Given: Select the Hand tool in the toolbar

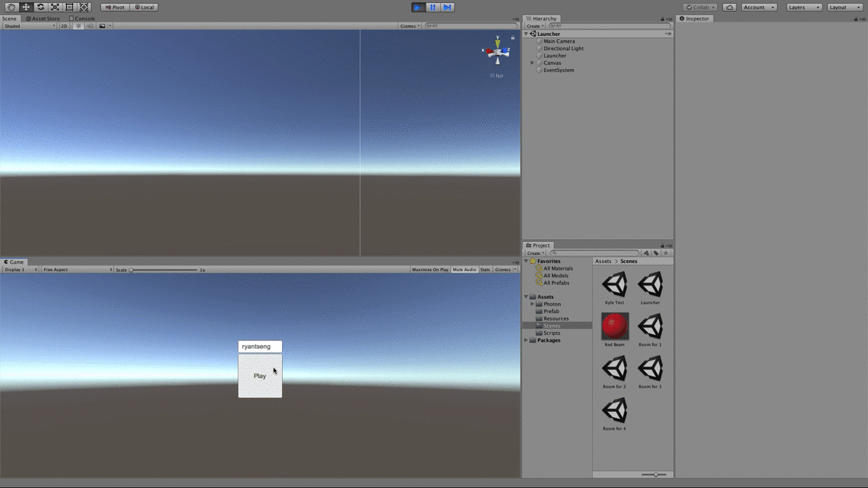Looking at the screenshot, I should 12,7.
